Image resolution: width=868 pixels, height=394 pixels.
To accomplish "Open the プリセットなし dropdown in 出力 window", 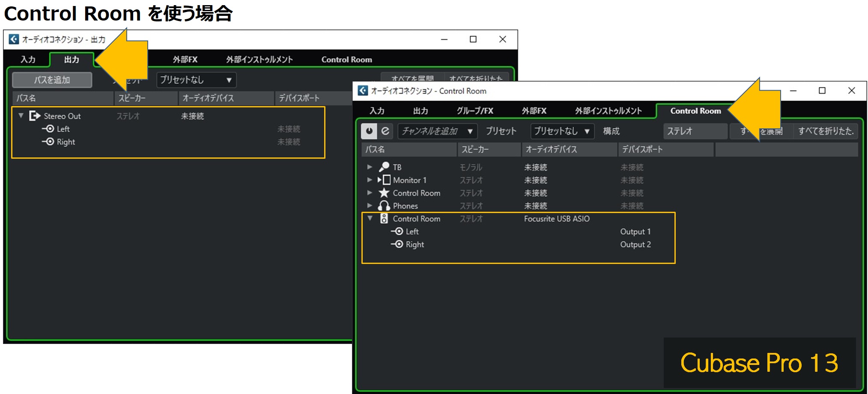I will click(196, 80).
